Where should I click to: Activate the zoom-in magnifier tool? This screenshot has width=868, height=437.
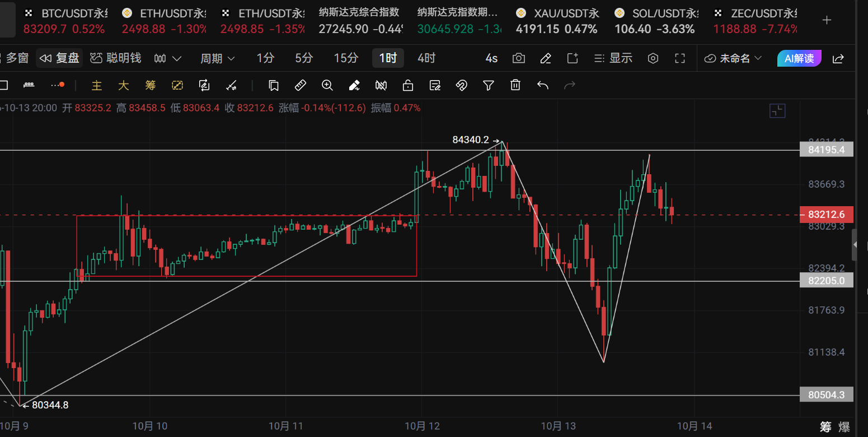point(327,85)
